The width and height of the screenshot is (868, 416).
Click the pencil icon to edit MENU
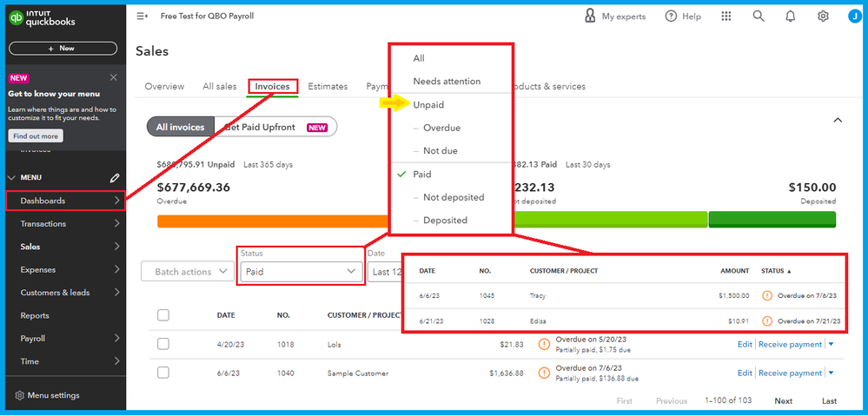coord(115,177)
